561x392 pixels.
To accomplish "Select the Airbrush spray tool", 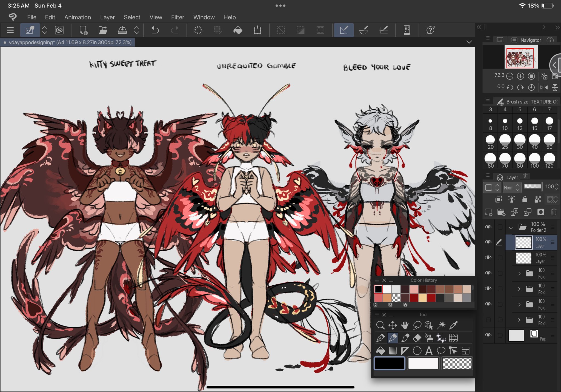I will point(429,338).
